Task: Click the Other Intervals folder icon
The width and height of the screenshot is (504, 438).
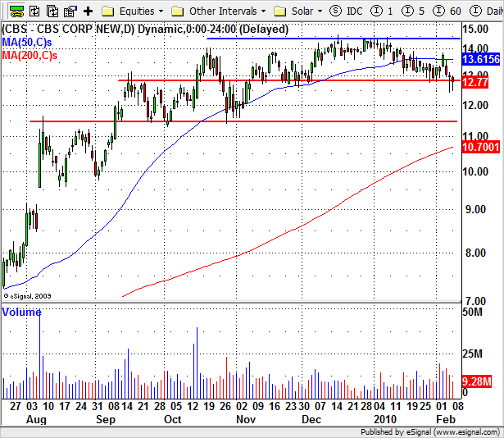Action: pyautogui.click(x=178, y=11)
